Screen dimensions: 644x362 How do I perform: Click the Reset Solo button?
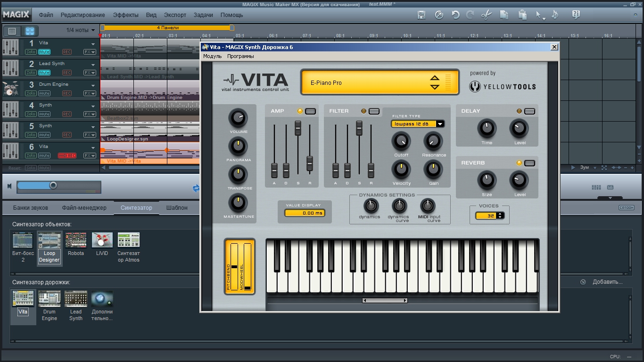(x=31, y=168)
